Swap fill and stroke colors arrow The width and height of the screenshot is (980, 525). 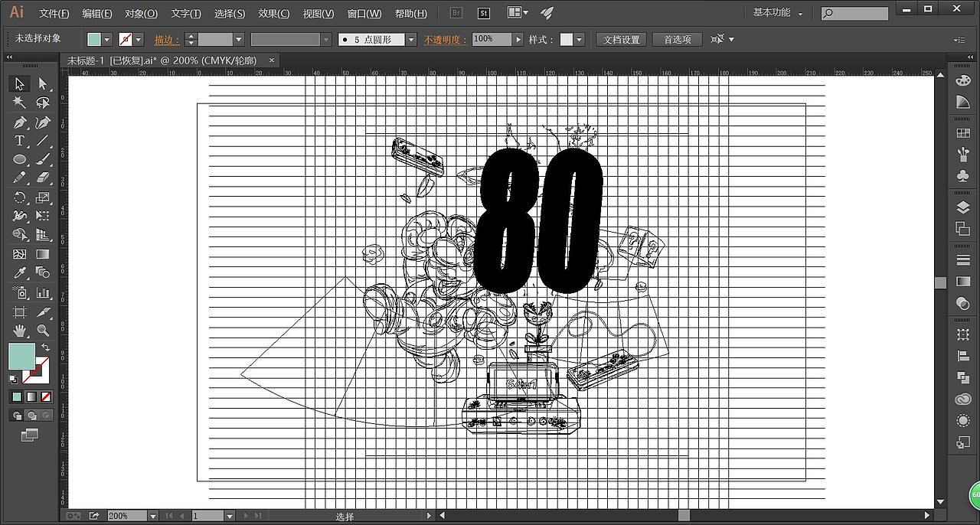click(46, 348)
